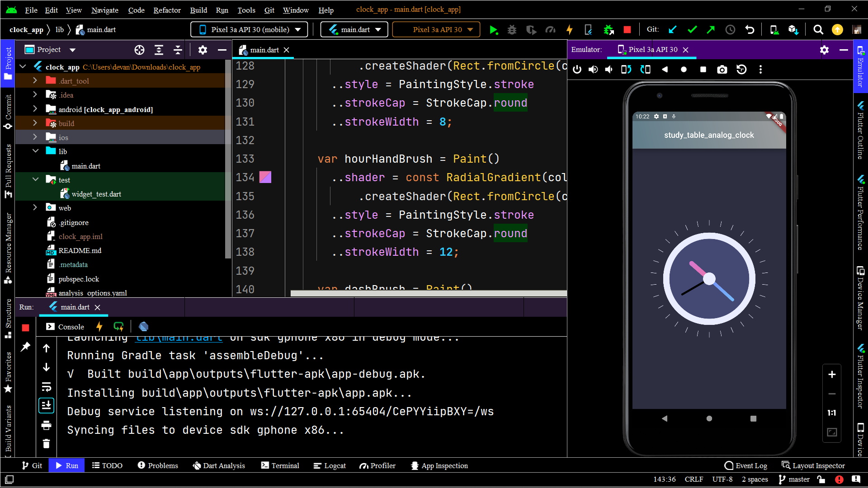868x488 pixels.
Task: Click the Debug bug icon in toolbar
Action: point(512,30)
